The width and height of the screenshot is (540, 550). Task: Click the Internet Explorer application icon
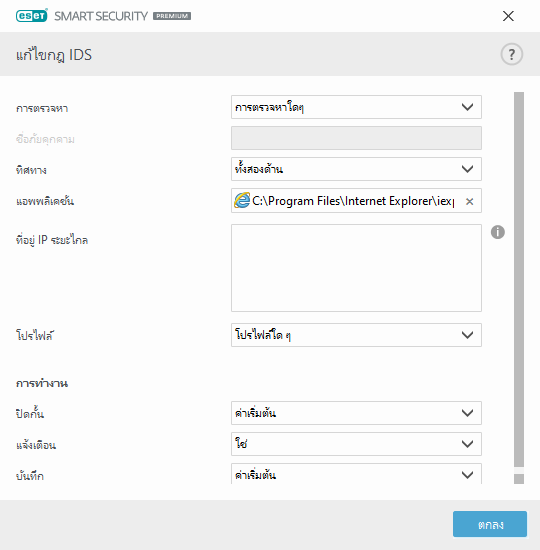pyautogui.click(x=242, y=201)
